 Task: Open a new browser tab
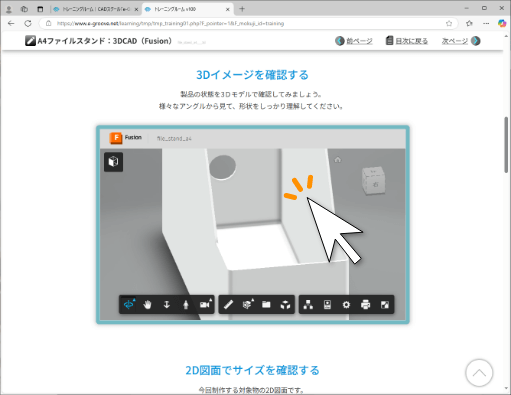(242, 9)
